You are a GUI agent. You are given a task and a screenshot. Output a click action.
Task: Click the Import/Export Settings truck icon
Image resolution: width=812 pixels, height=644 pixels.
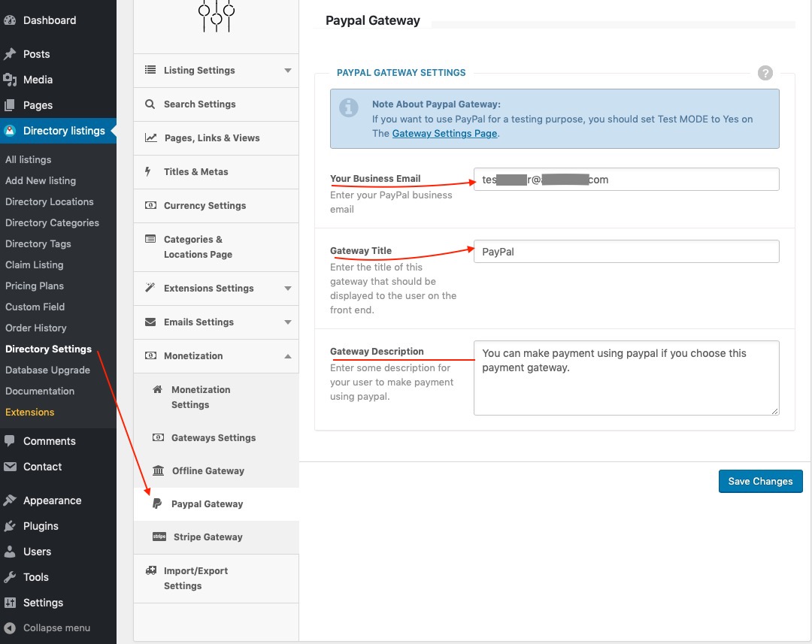(151, 571)
